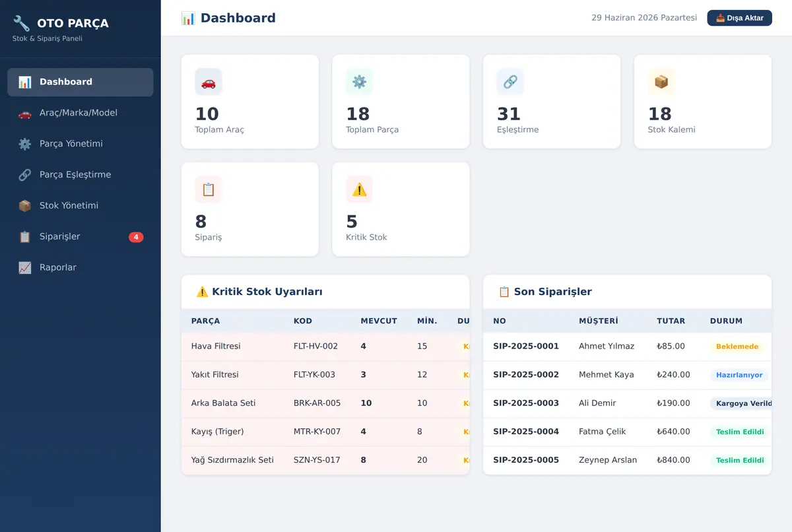Select order number SIP-2025-0003
This screenshot has width=792, height=532.
pyautogui.click(x=526, y=403)
